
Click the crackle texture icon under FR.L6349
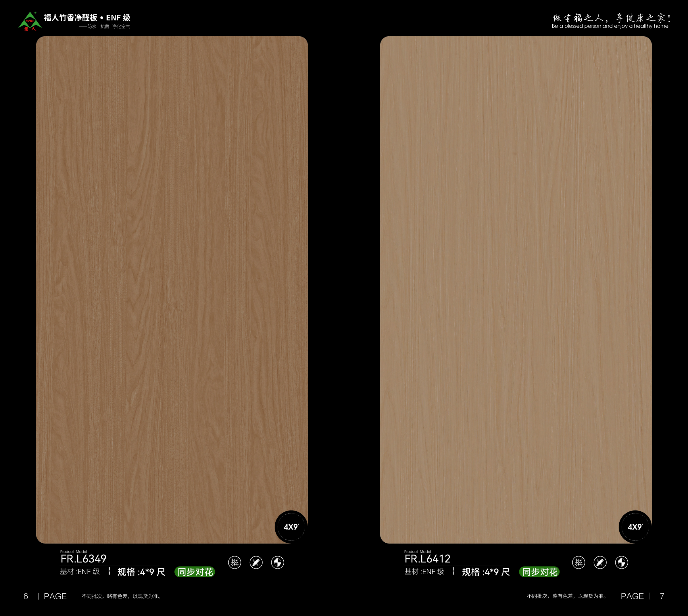(235, 563)
